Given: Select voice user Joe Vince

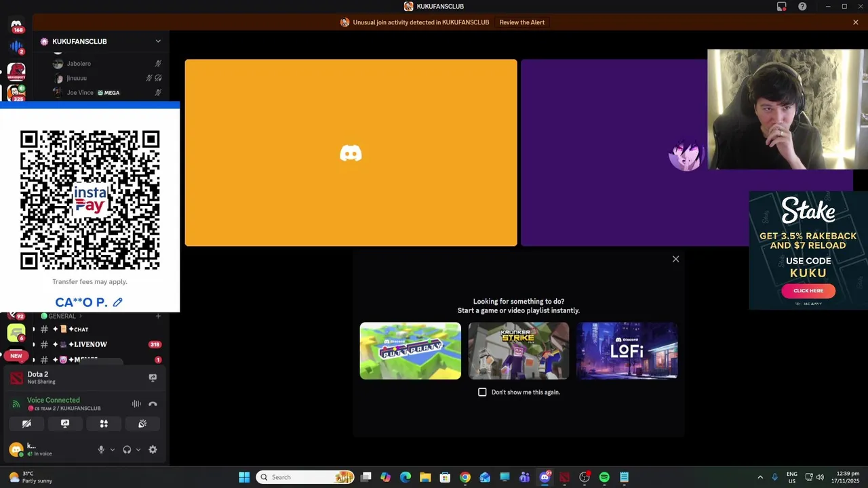Looking at the screenshot, I should click(x=80, y=92).
